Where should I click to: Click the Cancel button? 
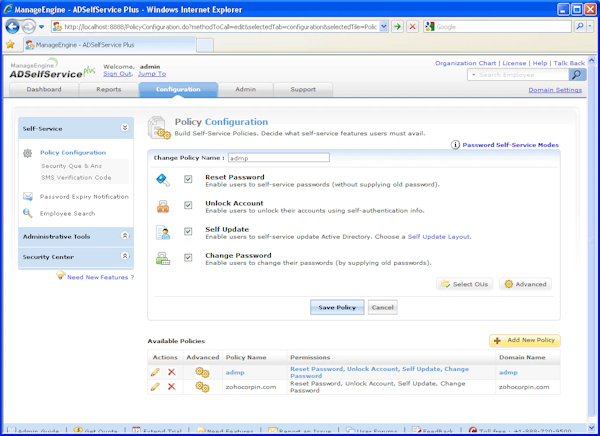(x=383, y=307)
